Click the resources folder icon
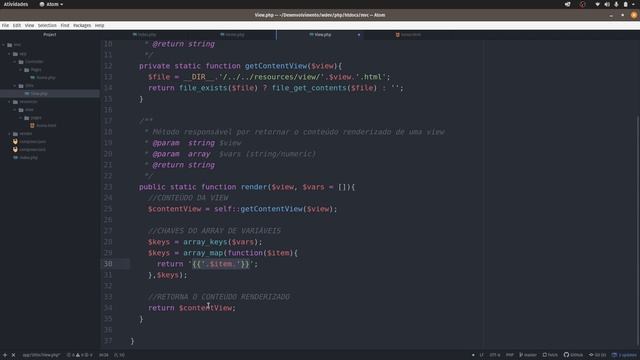640x360 pixels. tap(15, 102)
